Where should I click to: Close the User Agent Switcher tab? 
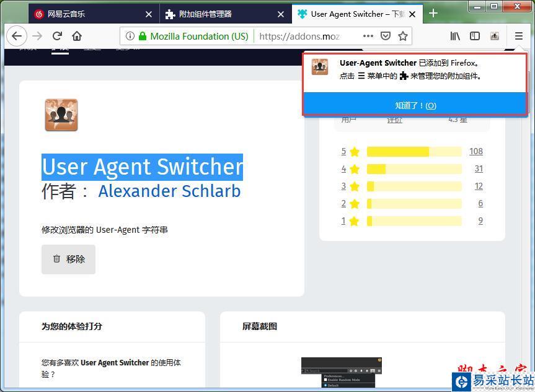click(x=412, y=14)
